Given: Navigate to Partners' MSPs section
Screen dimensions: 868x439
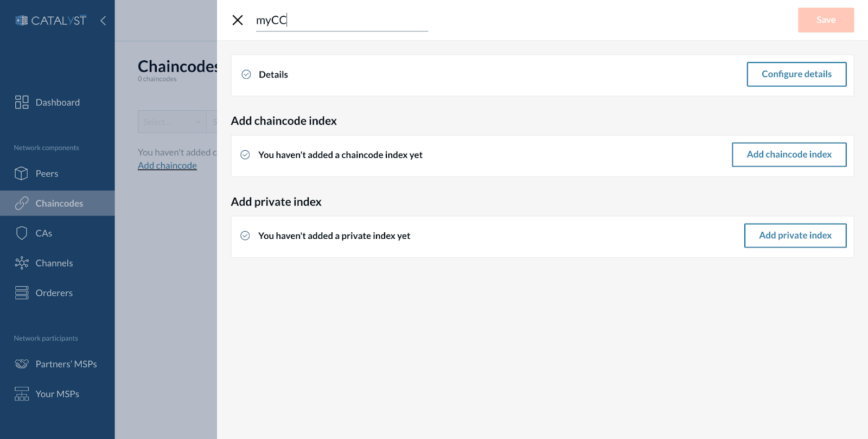Looking at the screenshot, I should 66,364.
